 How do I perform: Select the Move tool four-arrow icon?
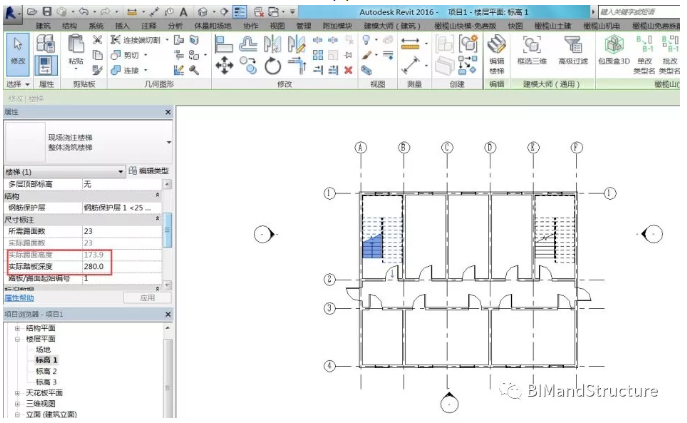click(x=224, y=66)
